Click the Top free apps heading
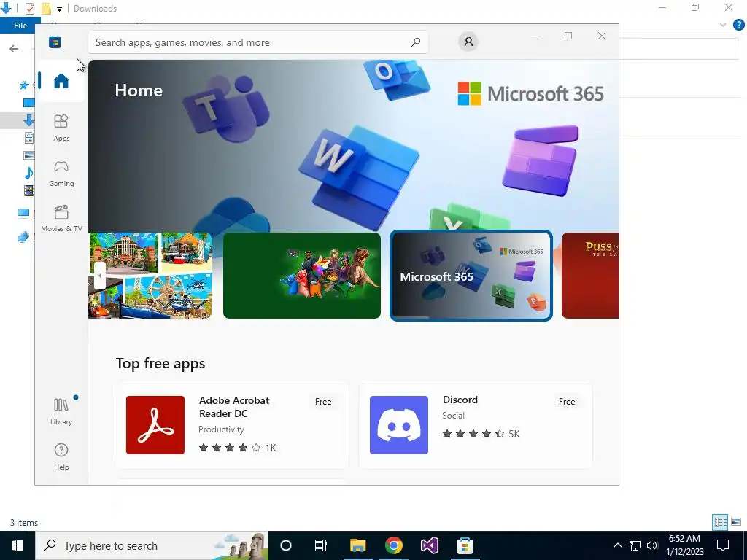Image resolution: width=747 pixels, height=560 pixels. (160, 363)
